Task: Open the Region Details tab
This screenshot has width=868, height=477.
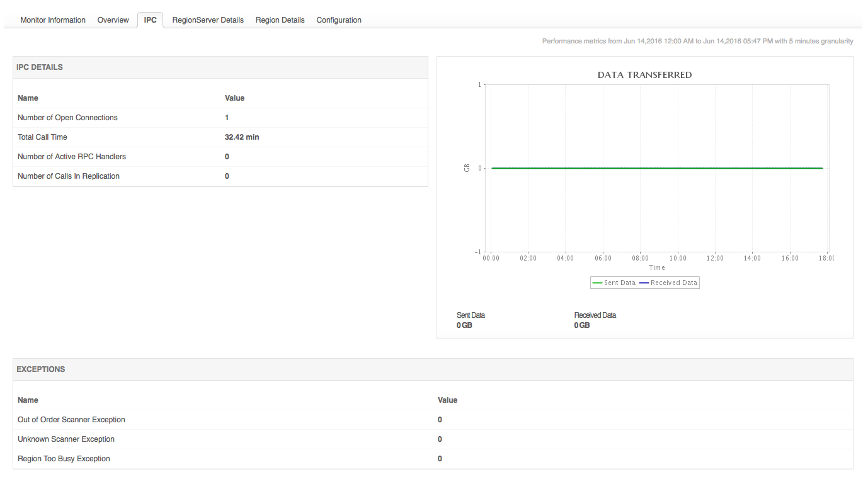Action: [280, 20]
